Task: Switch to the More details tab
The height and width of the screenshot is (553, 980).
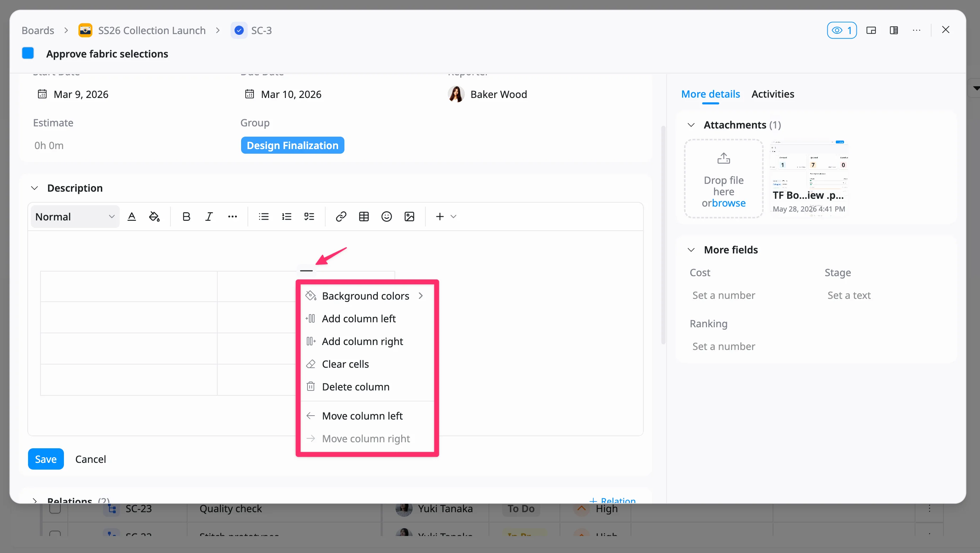Action: (710, 94)
